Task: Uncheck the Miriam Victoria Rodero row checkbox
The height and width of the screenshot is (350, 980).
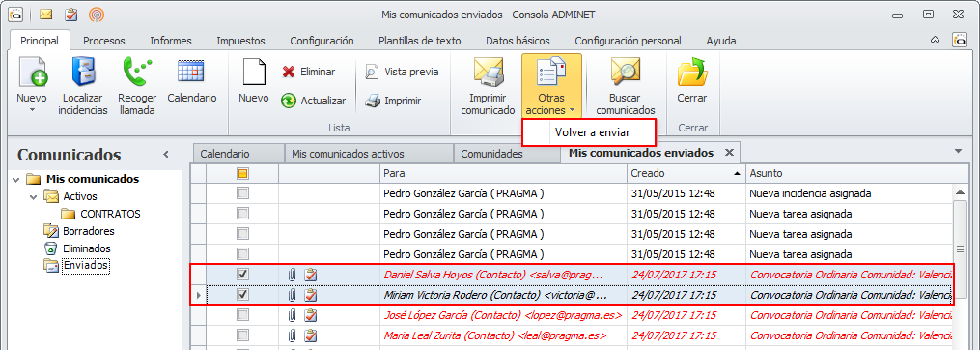Action: tap(242, 294)
